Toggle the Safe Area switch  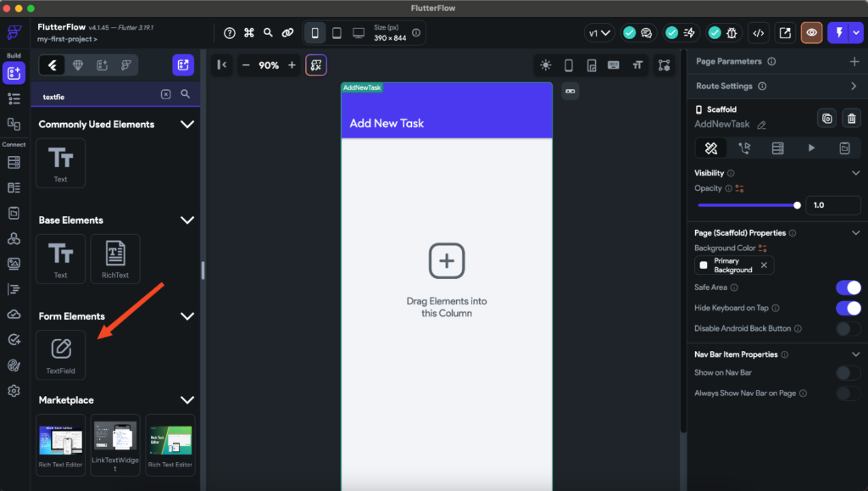tap(848, 287)
